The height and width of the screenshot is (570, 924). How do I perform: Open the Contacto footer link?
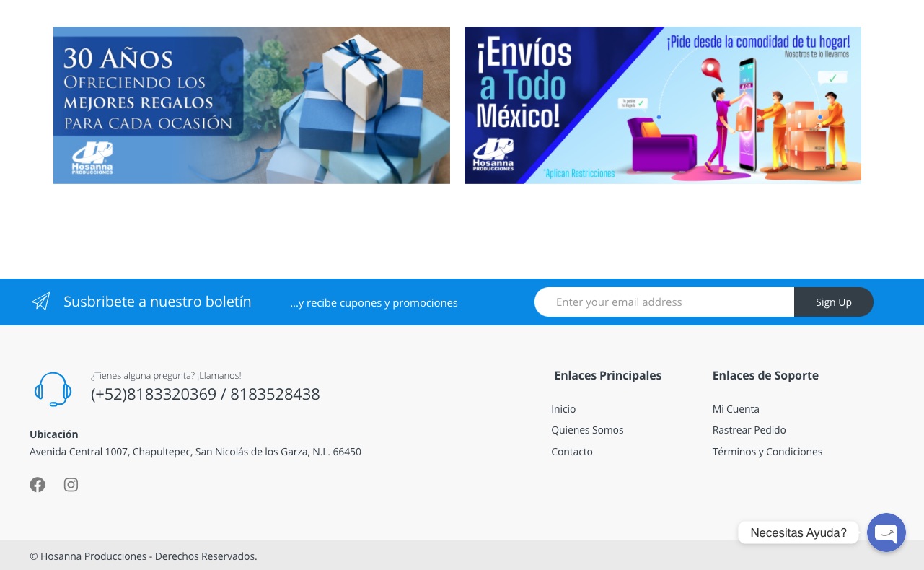[572, 452]
